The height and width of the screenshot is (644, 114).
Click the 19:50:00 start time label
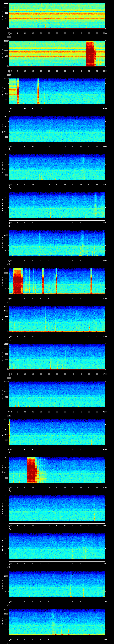tap(9, 525)
